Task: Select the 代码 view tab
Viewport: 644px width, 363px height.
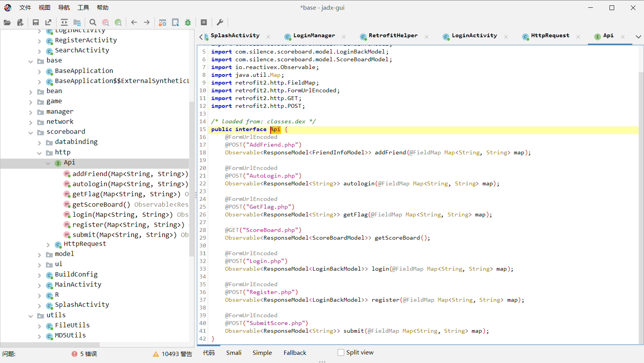Action: click(x=209, y=353)
